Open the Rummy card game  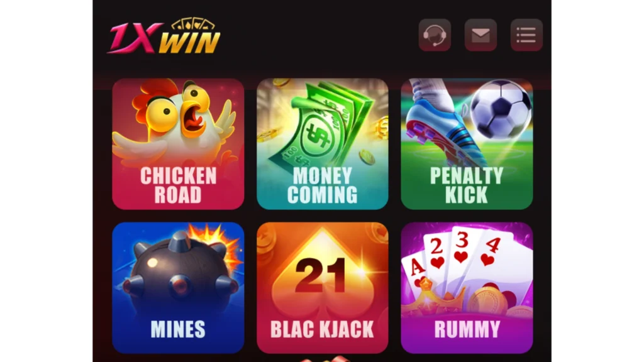click(467, 288)
